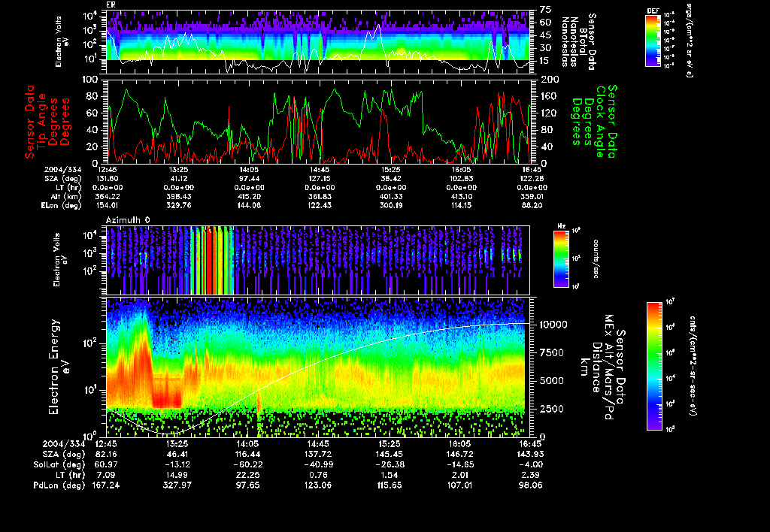
Task: Select SolLat value -60.22
Action: (247, 464)
